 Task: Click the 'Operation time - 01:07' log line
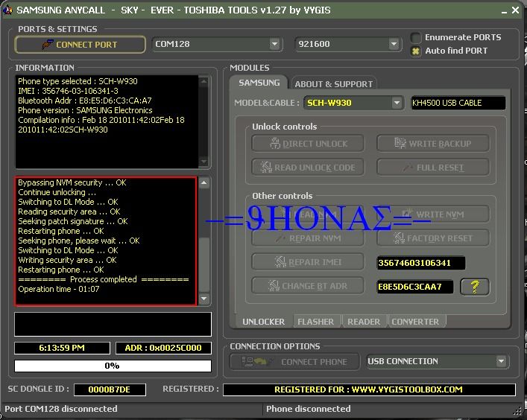[x=58, y=289]
